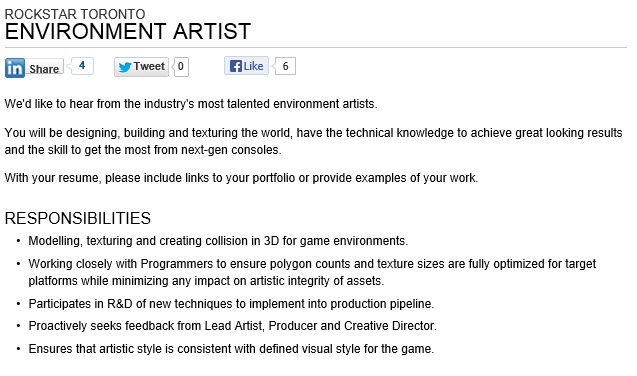637x376 pixels.
Task: Click the ENVIRONMENT ARTIST job title
Action: pyautogui.click(x=128, y=32)
